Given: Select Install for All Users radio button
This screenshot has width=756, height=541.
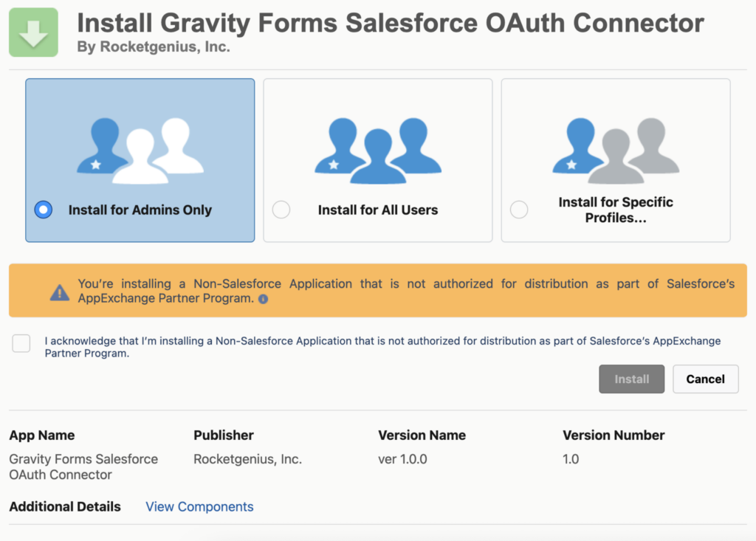Looking at the screenshot, I should tap(281, 210).
